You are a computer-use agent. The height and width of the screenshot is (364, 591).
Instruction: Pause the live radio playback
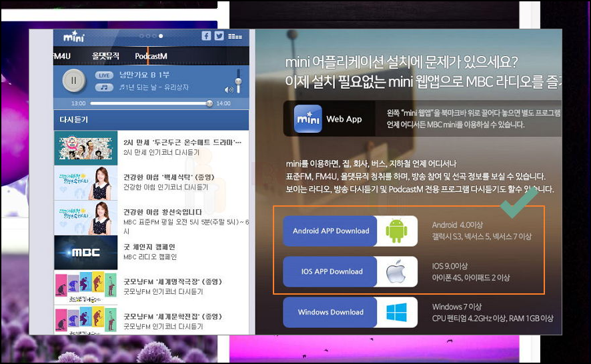[74, 81]
